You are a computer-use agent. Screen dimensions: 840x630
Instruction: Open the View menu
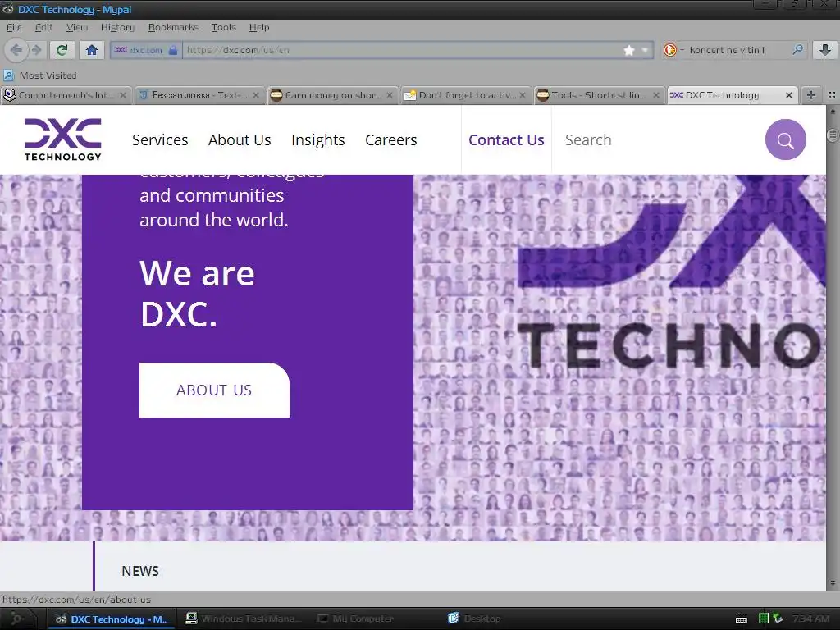coord(76,27)
